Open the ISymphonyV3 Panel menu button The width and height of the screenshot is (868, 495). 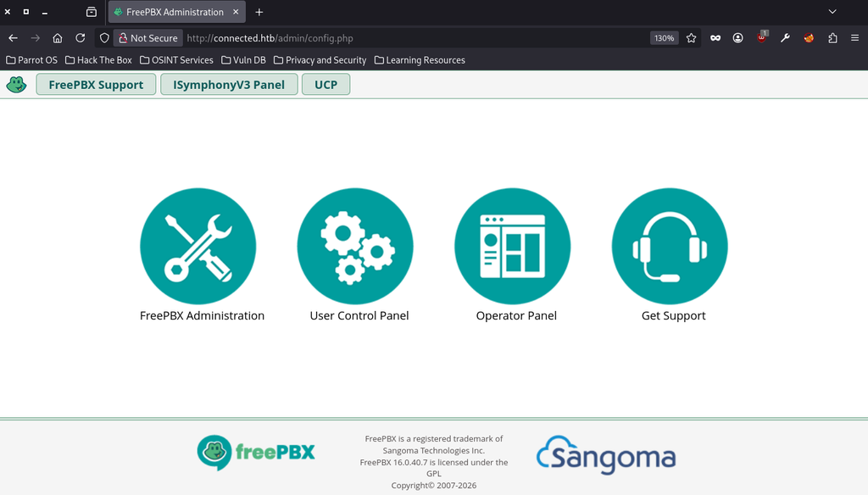229,85
